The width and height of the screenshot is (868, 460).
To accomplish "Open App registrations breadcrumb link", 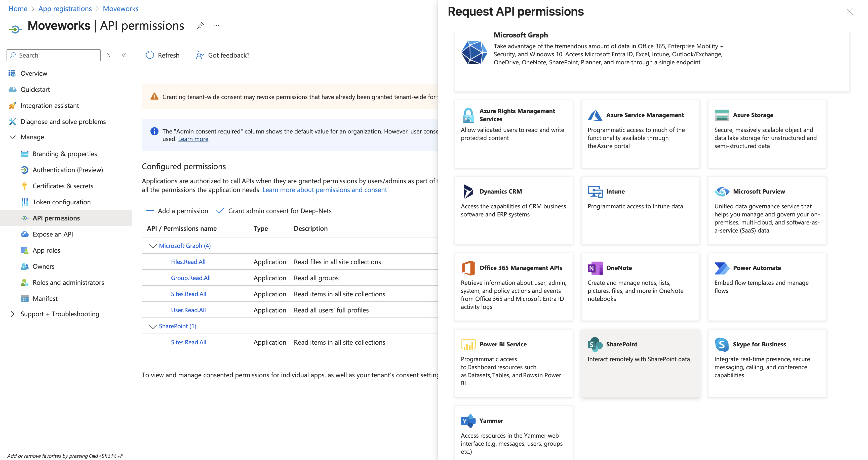I will point(65,8).
